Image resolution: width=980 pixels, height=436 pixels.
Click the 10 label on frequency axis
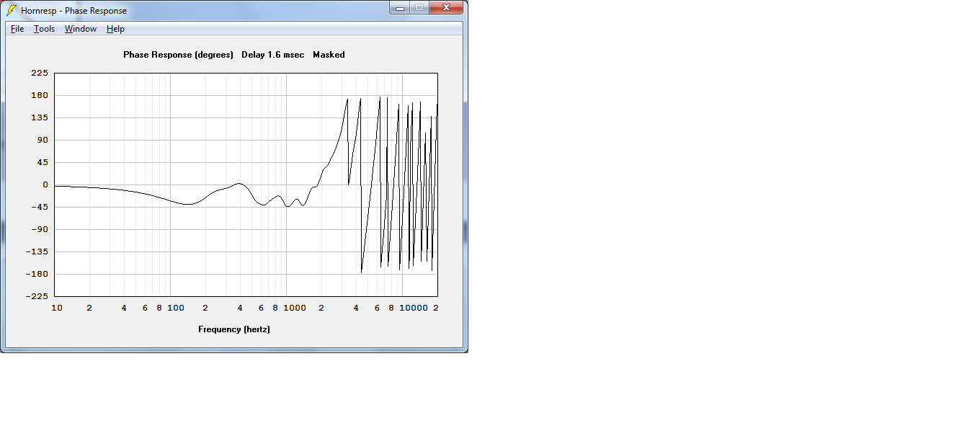click(56, 308)
